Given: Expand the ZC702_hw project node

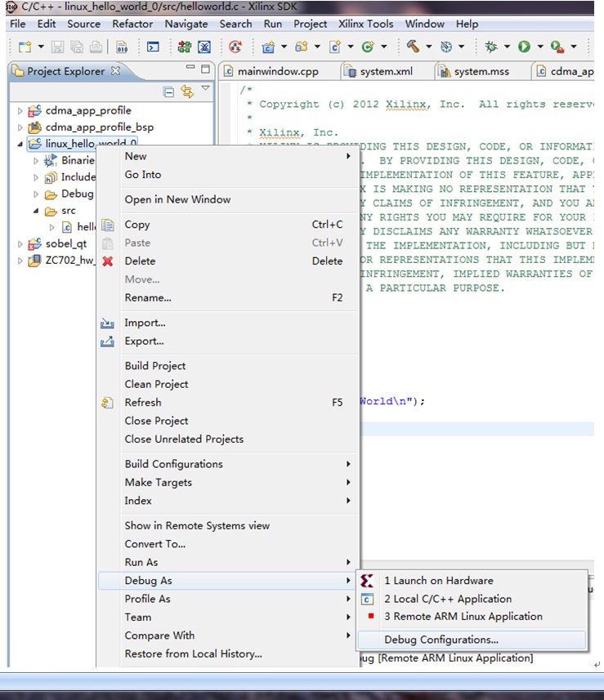Looking at the screenshot, I should pos(20,261).
